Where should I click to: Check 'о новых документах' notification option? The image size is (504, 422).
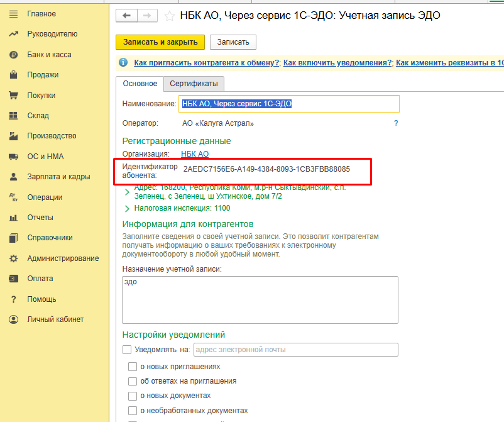(133, 396)
